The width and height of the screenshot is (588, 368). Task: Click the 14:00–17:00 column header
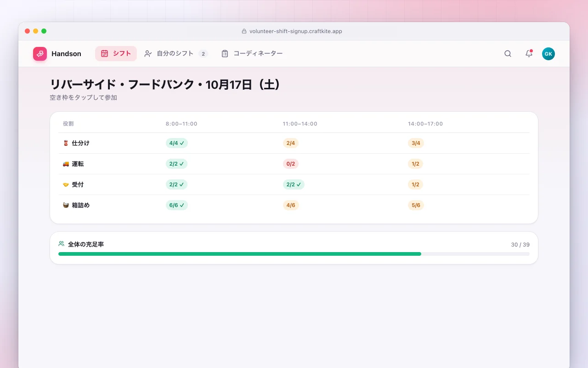coord(425,124)
